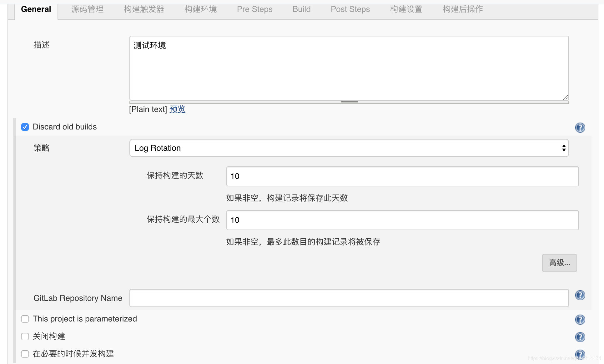The height and width of the screenshot is (364, 604).
Task: Open help for This project is parameterized
Action: pyautogui.click(x=580, y=319)
